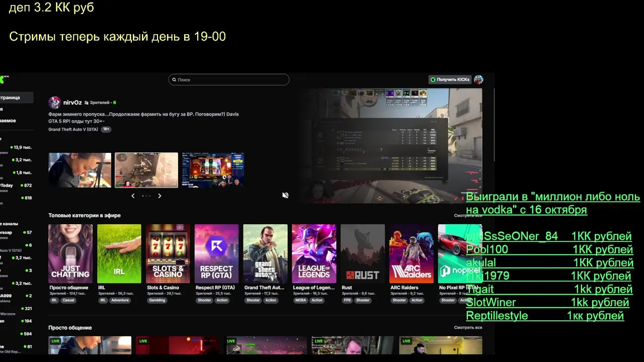Select the Adventure tag under IRL
Image resolution: width=644 pixels, height=362 pixels.
coord(120,300)
